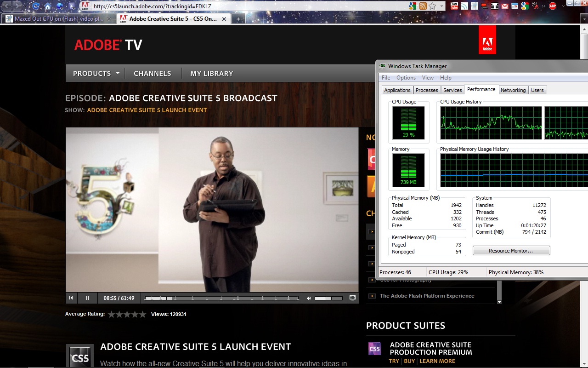
Task: Click the Adobe TV logo
Action: (108, 45)
